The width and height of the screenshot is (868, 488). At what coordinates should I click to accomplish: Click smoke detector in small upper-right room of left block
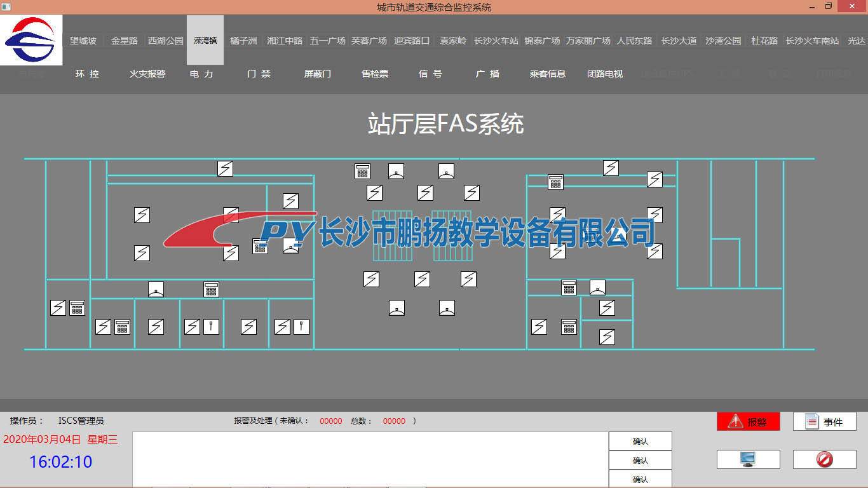290,201
